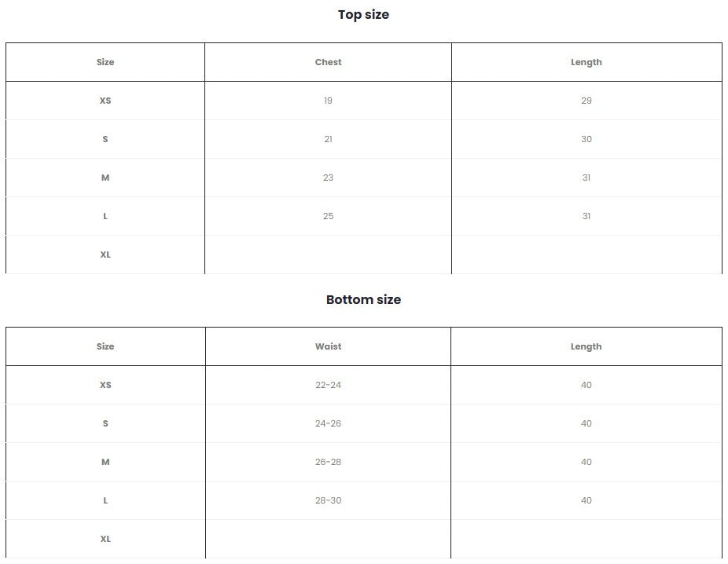Screen dimensions: 728x564
Task: Click waist range 22-24
Action: pos(328,385)
